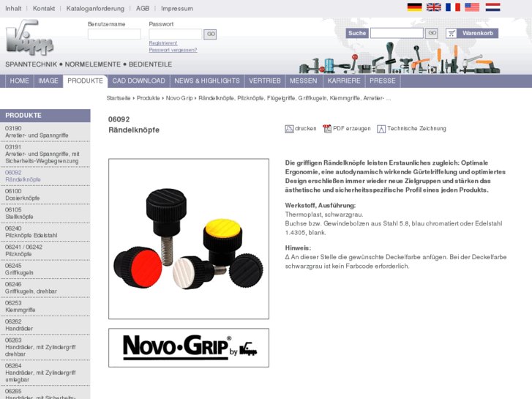
Task: Click the PDF icon for PDF erzeugen
Action: click(327, 129)
